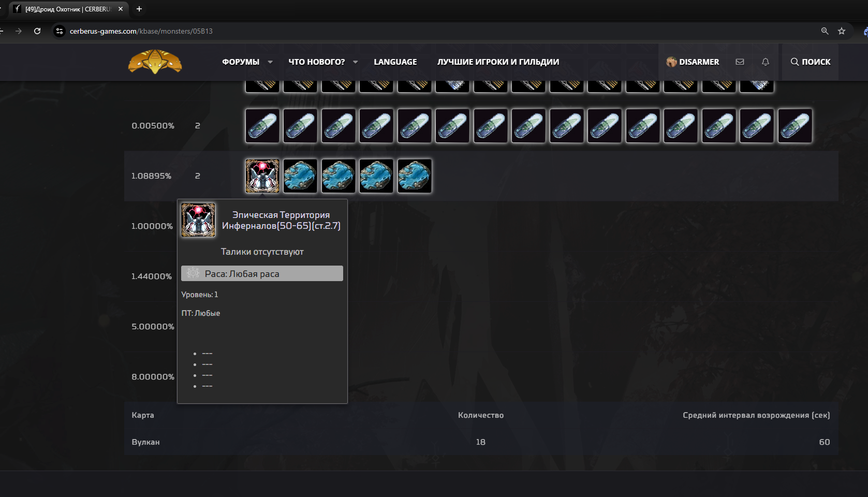868x497 pixels.
Task: Click the Карта column header
Action: pyautogui.click(x=143, y=415)
